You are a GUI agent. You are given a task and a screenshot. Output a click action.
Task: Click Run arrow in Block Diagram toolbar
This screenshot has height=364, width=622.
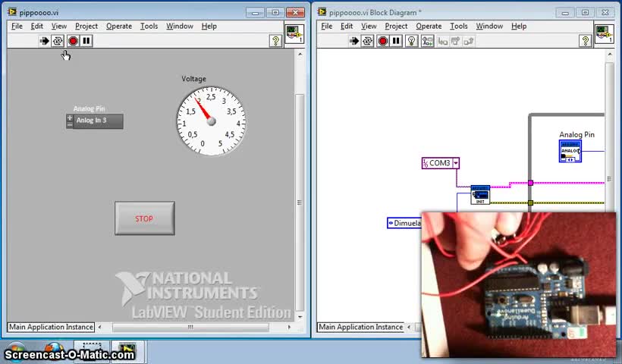[x=353, y=41]
